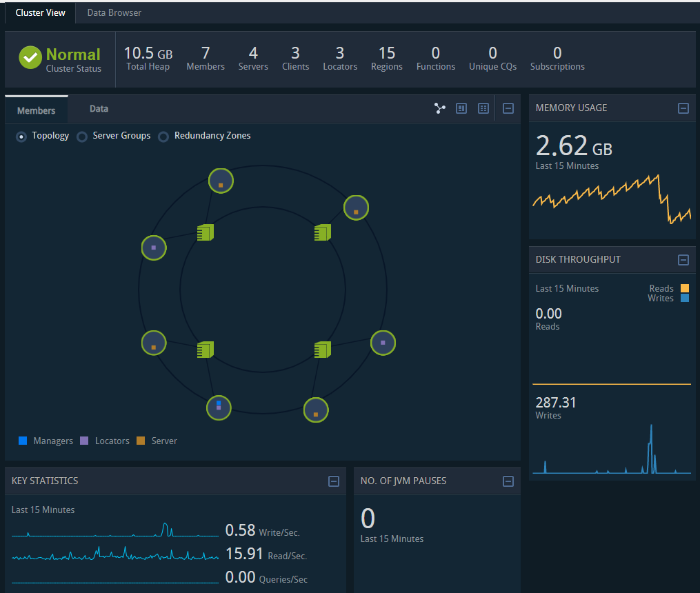
Task: Open the Data Browser tab
Action: [114, 12]
